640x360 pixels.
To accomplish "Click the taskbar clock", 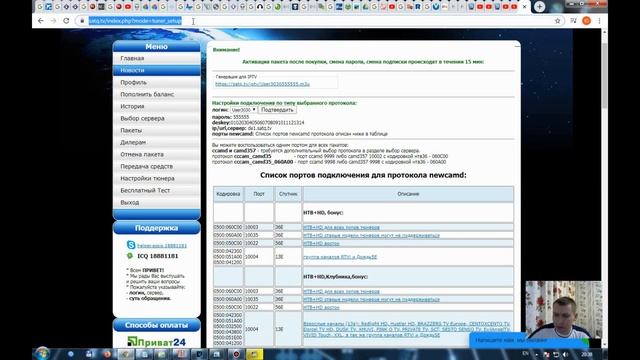I will tap(587, 354).
